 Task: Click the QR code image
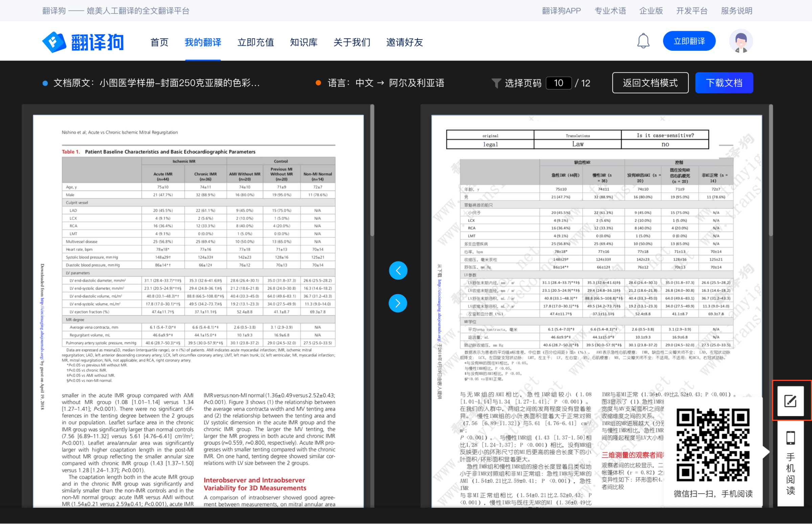pyautogui.click(x=713, y=445)
